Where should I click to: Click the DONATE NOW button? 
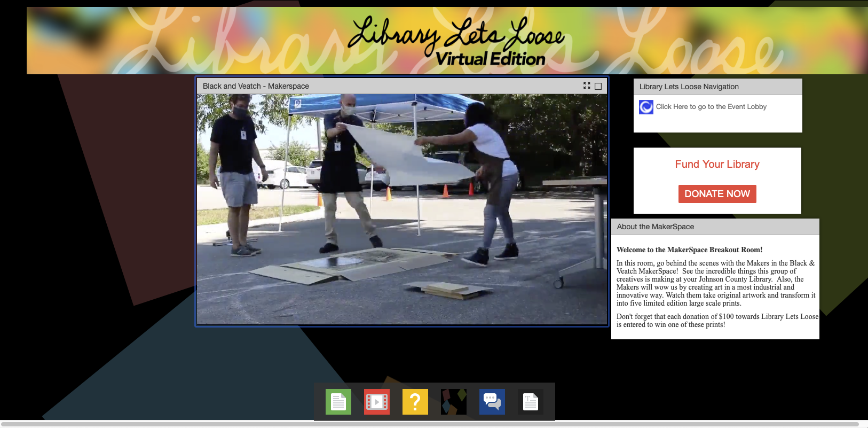coord(717,194)
